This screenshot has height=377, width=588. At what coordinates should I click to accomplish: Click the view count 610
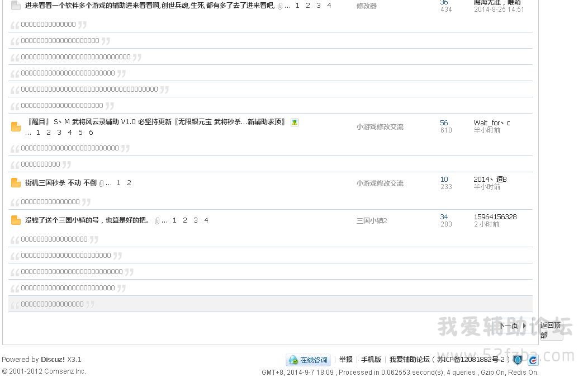click(446, 130)
